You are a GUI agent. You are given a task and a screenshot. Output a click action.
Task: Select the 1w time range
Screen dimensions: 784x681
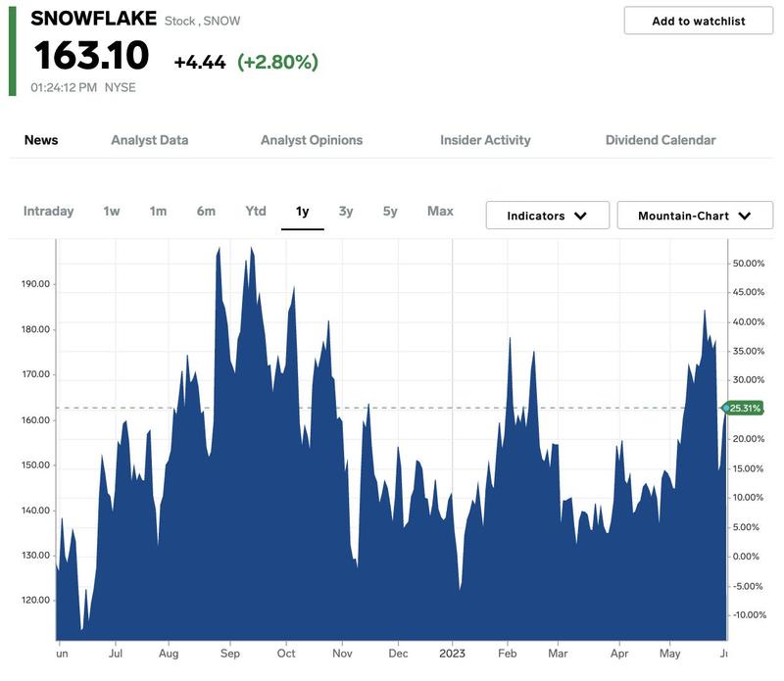pyautogui.click(x=112, y=211)
